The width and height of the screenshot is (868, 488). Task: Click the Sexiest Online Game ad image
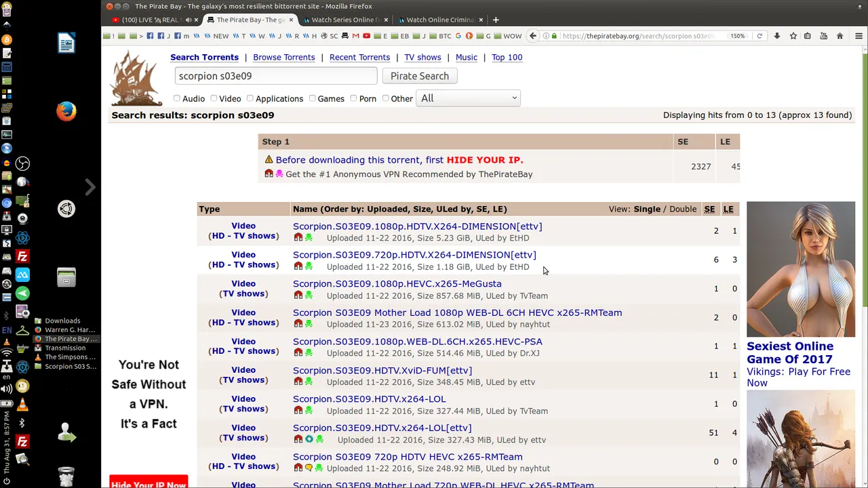(801, 269)
